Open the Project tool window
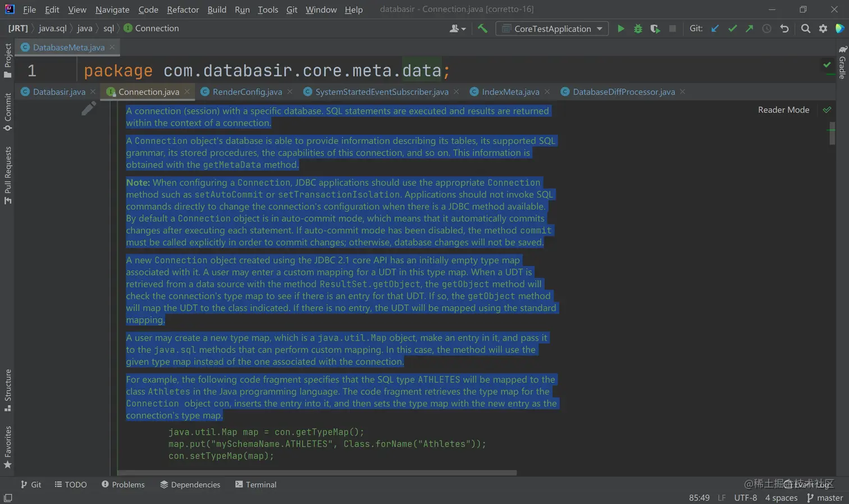This screenshot has width=849, height=504. (x=7, y=61)
